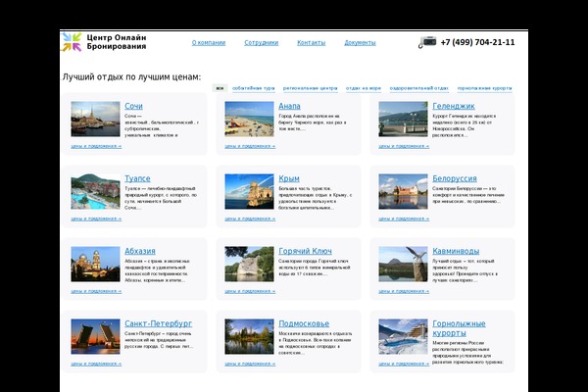Open «цены и предложения» under Горячий Ключ
The height and width of the screenshot is (392, 588).
pos(250,291)
